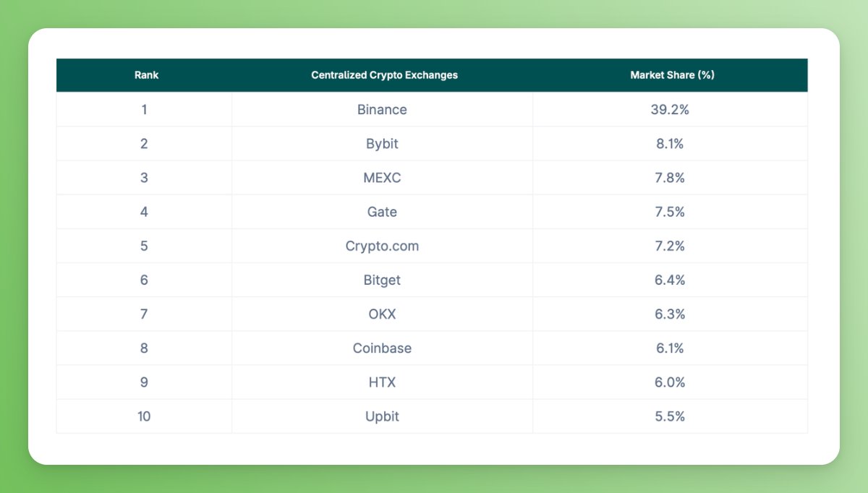Select the Binance exchange cell

382,110
